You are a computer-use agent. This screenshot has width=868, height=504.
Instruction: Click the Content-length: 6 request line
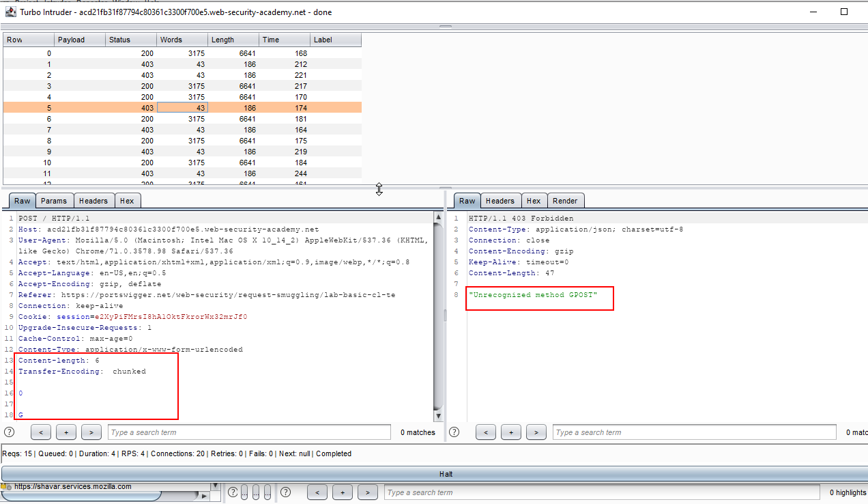click(x=59, y=361)
